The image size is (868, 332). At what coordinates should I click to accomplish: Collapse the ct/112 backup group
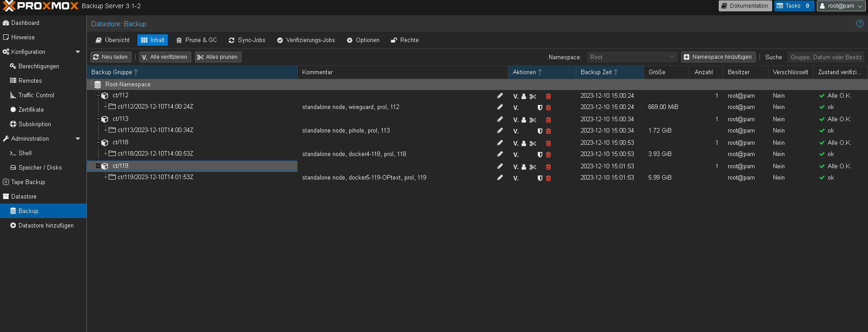point(98,95)
